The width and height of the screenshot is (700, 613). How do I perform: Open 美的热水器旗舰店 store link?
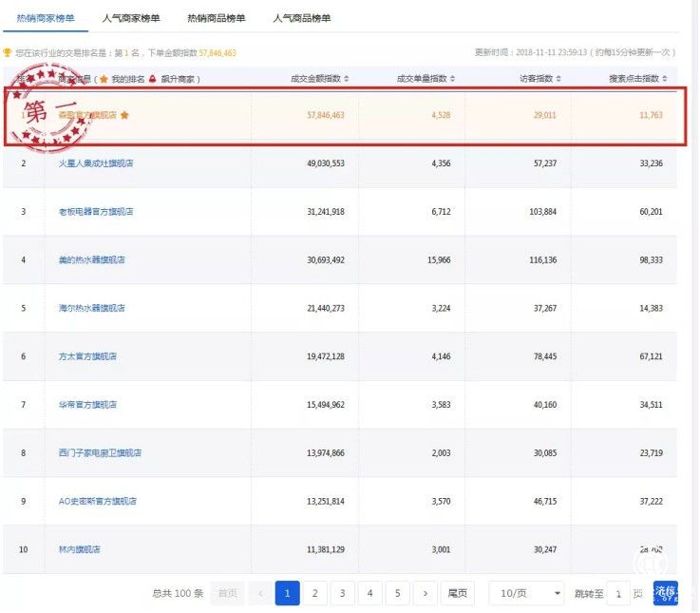(x=92, y=259)
